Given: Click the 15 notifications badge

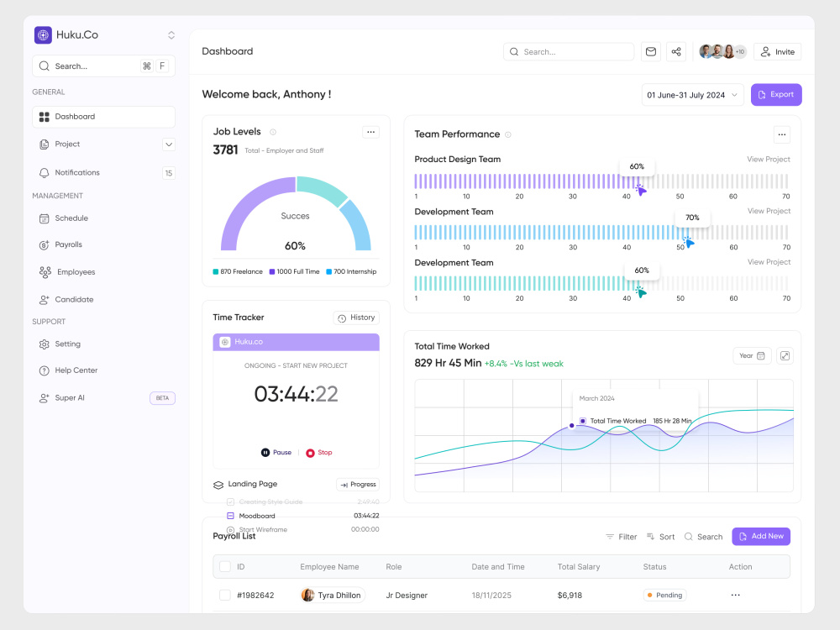Looking at the screenshot, I should tap(169, 173).
